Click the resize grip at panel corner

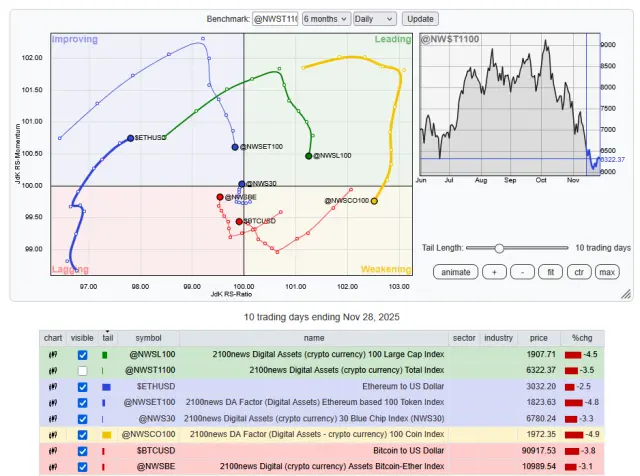(626, 294)
